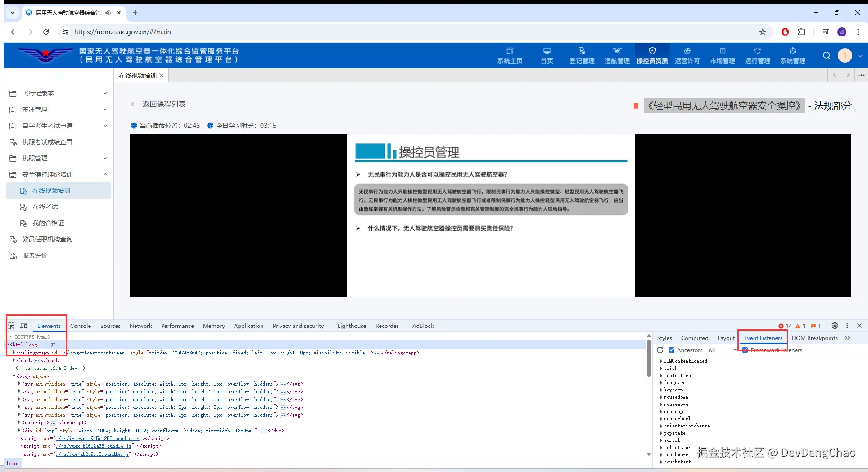The width and height of the screenshot is (868, 472).
Task: Click the DevTools inspect element icon
Action: point(11,326)
